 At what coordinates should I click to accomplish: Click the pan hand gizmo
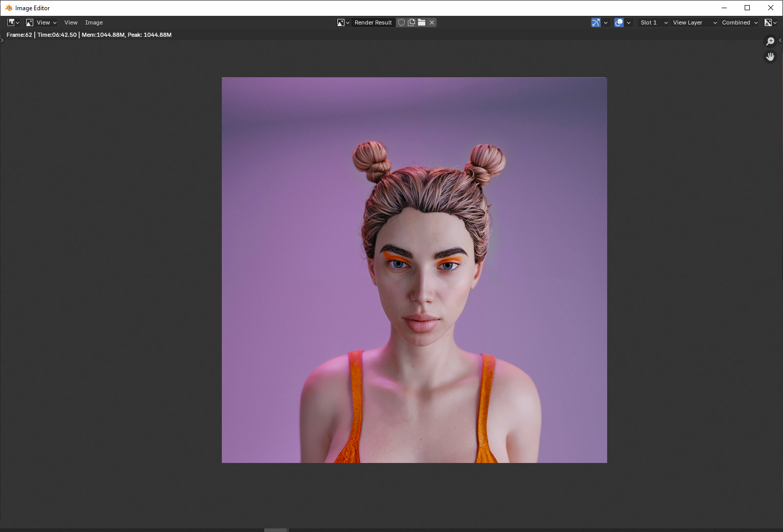point(770,57)
